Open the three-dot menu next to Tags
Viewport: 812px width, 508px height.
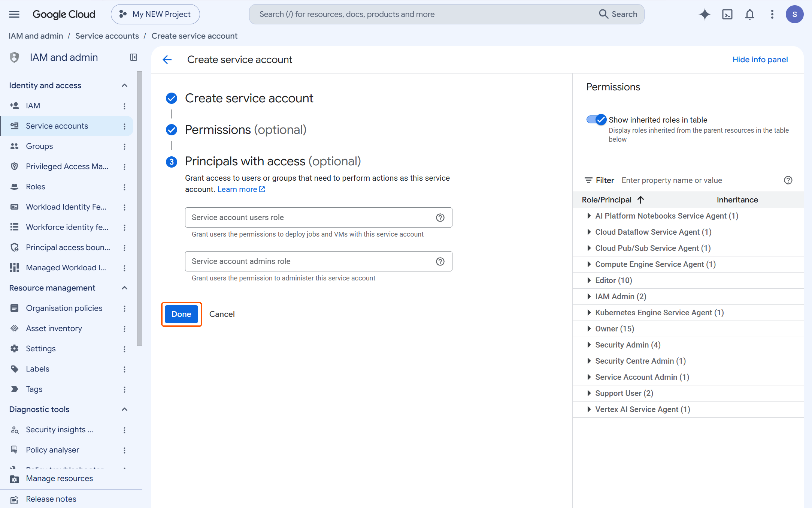[x=124, y=390]
